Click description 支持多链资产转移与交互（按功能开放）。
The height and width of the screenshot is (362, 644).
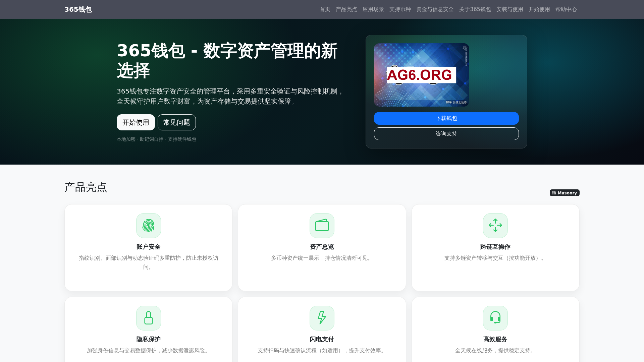[x=495, y=258]
